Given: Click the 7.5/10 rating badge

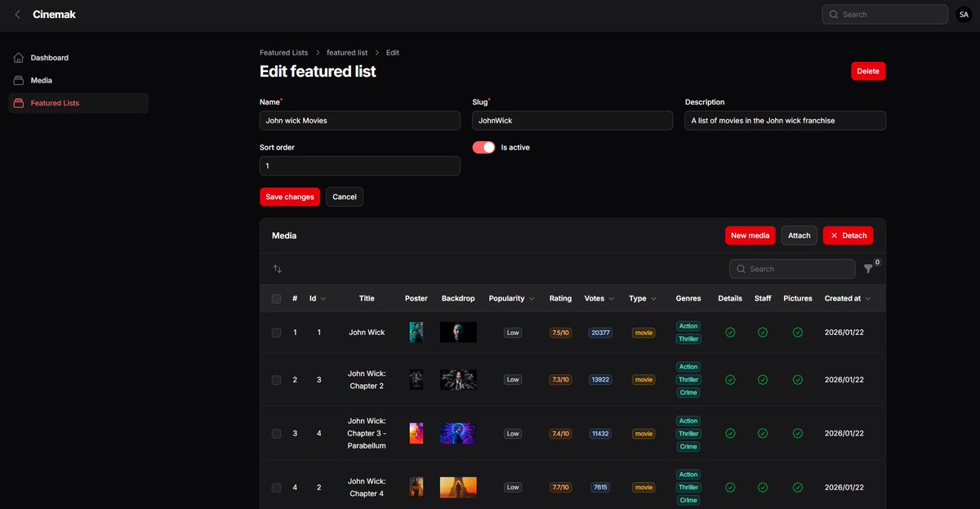Looking at the screenshot, I should pyautogui.click(x=560, y=333).
